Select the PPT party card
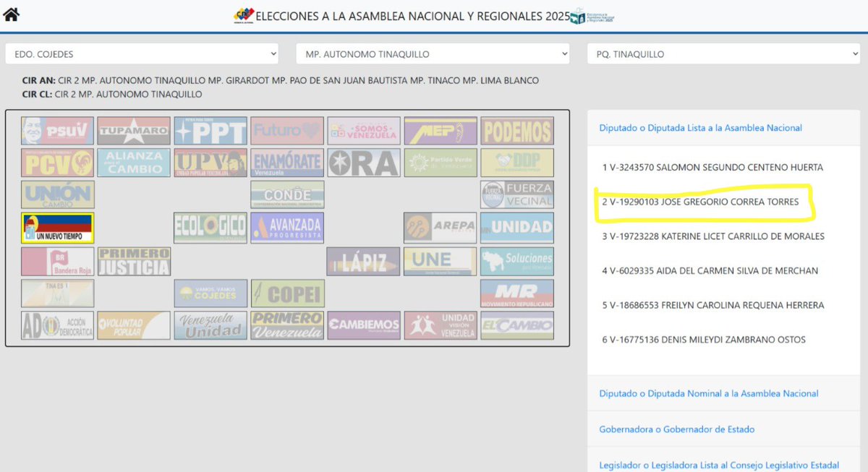This screenshot has height=472, width=868. coord(210,131)
